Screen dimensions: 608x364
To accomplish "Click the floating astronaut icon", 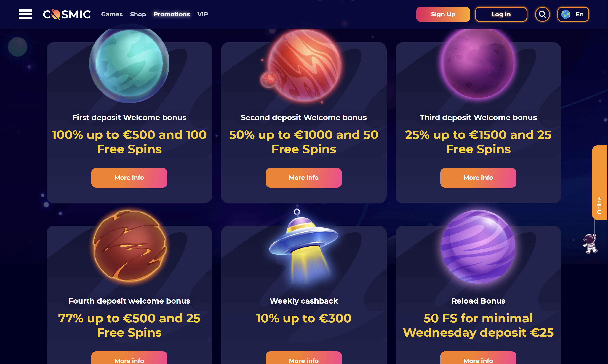I will coord(590,243).
